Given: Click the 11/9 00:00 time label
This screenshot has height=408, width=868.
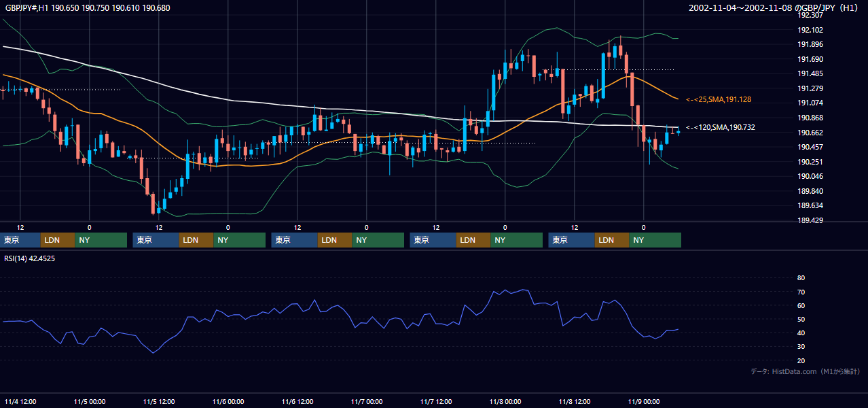Looking at the screenshot, I should click(x=644, y=402).
